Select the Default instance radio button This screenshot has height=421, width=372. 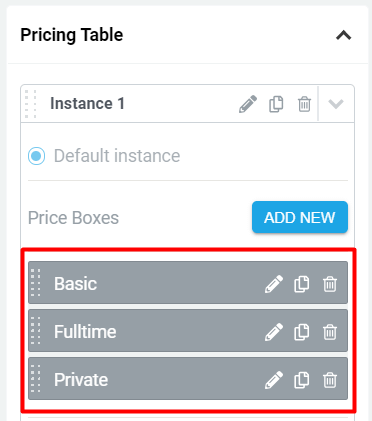click(x=36, y=156)
